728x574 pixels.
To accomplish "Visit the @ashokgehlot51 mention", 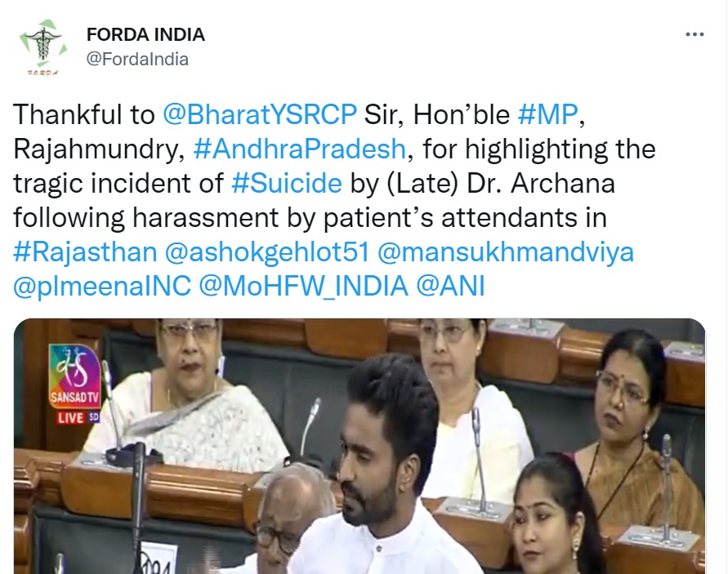I will 267,252.
